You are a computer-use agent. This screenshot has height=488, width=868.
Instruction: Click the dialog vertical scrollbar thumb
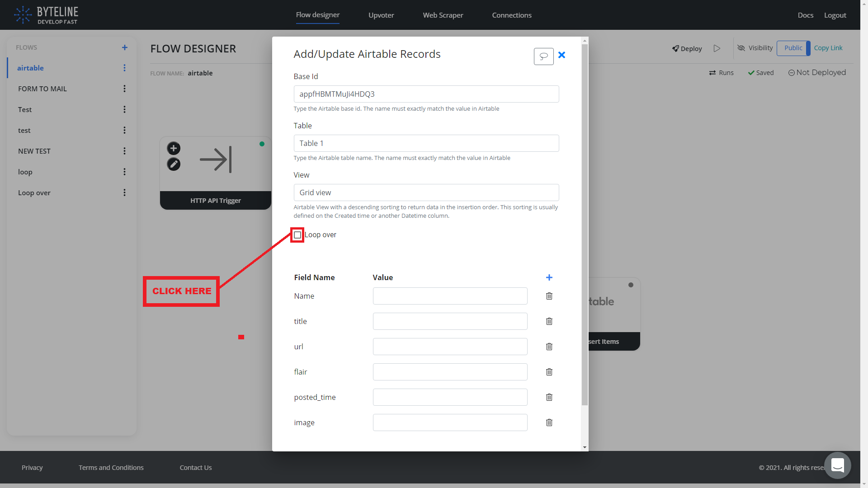[x=585, y=225]
